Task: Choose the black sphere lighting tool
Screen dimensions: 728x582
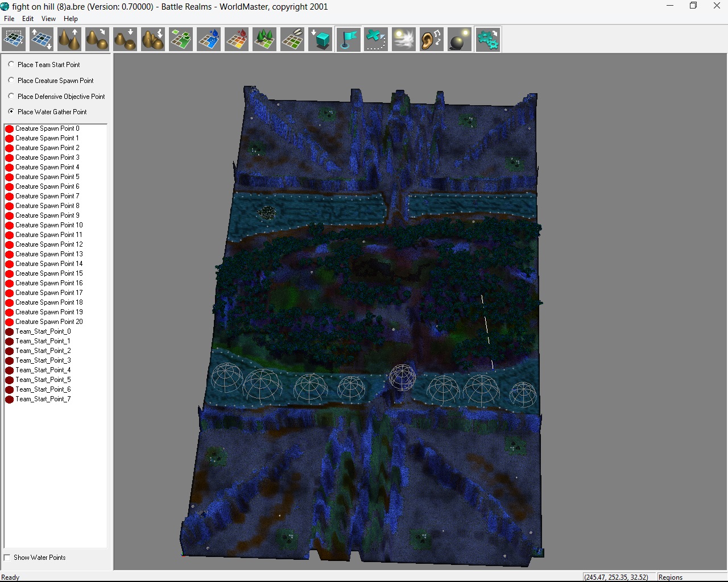Action: pyautogui.click(x=460, y=39)
